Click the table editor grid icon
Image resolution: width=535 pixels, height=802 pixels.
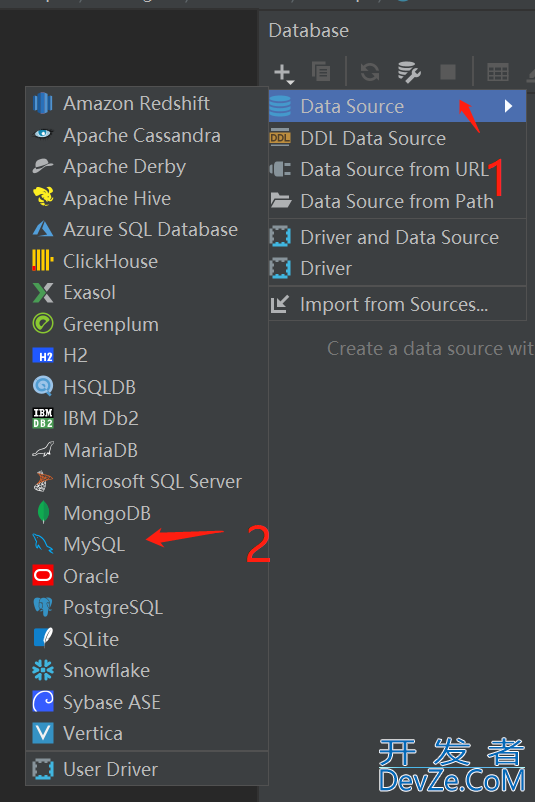tap(498, 72)
